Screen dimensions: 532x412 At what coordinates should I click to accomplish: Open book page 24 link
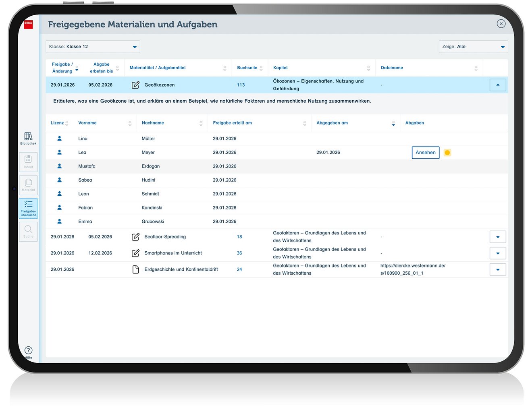[239, 269]
